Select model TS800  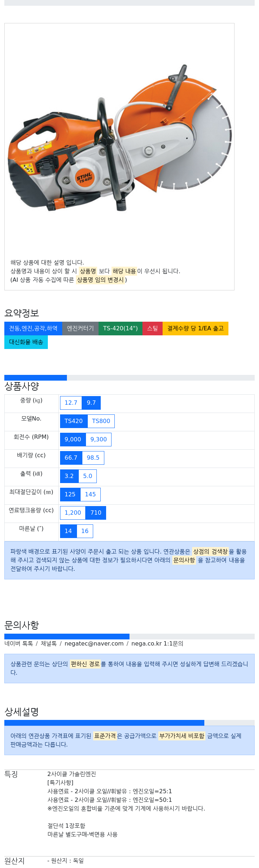click(x=101, y=421)
